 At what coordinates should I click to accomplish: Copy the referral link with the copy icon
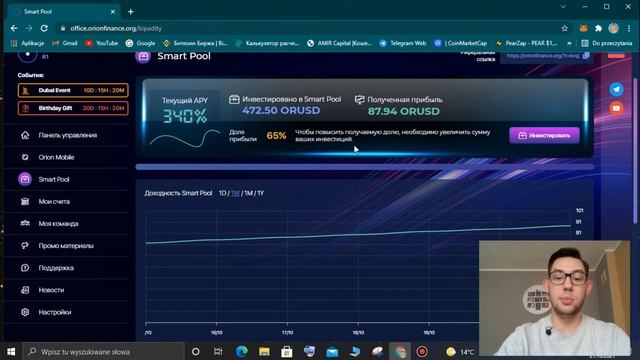(x=586, y=56)
